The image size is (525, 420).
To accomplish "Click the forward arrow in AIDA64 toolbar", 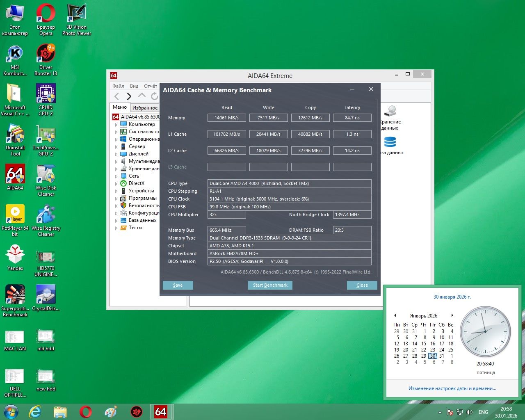I will 129,96.
